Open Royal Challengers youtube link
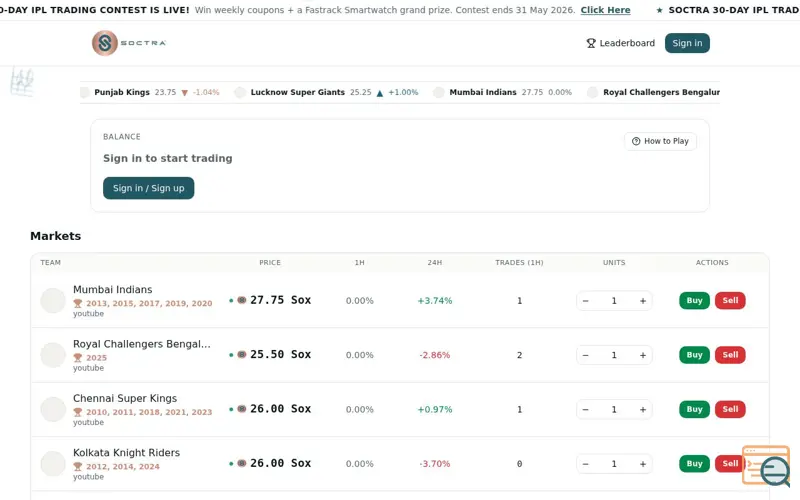This screenshot has width=800, height=500. pyautogui.click(x=88, y=368)
